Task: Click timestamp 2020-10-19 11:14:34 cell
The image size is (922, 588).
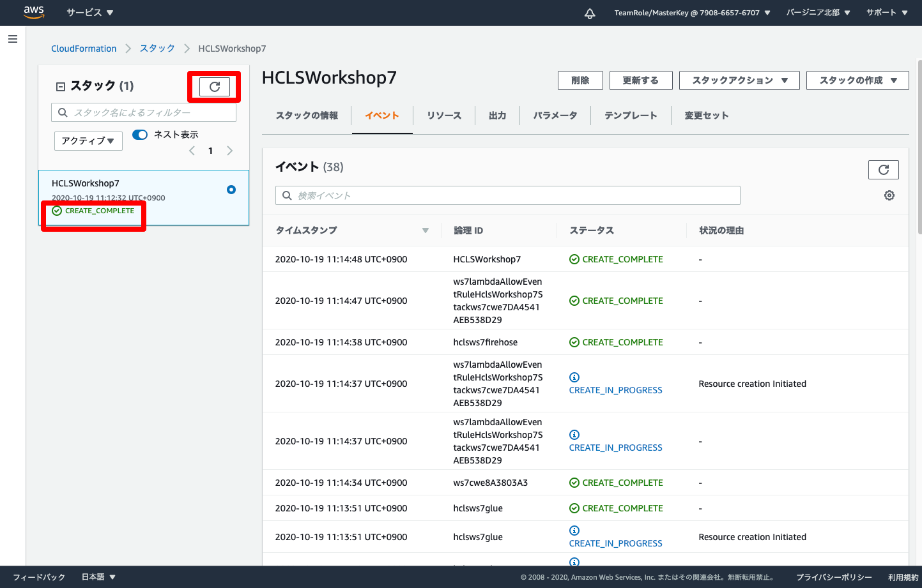Action: click(x=341, y=483)
